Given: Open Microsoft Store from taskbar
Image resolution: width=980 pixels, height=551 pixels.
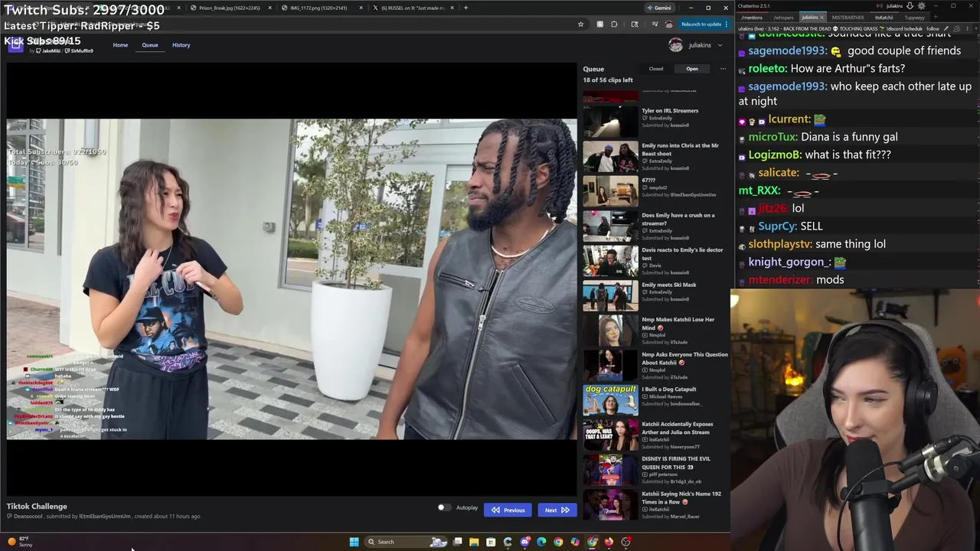Looking at the screenshot, I should pos(491,542).
